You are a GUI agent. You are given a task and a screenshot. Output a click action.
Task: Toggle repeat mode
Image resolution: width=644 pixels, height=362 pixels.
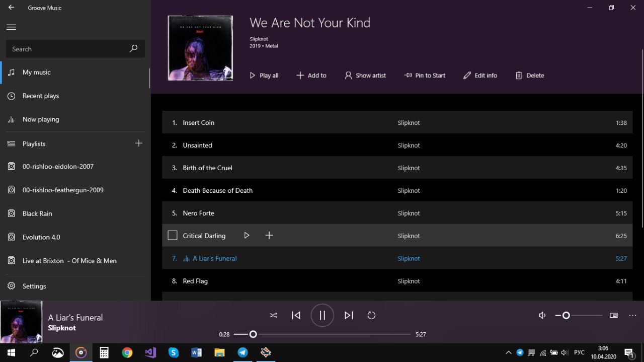tap(371, 315)
